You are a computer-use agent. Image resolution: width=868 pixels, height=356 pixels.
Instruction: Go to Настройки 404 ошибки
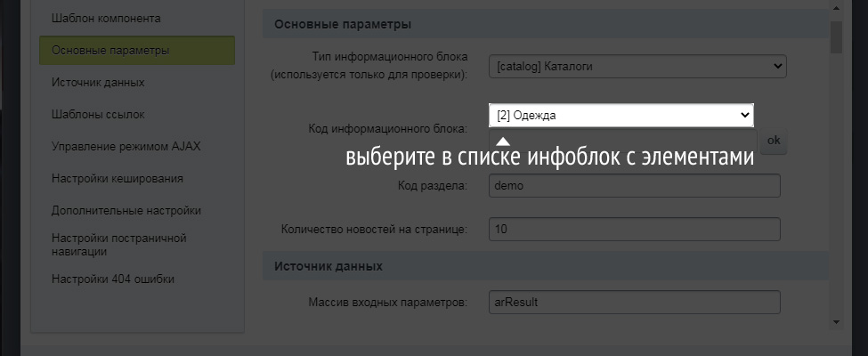pyautogui.click(x=113, y=279)
